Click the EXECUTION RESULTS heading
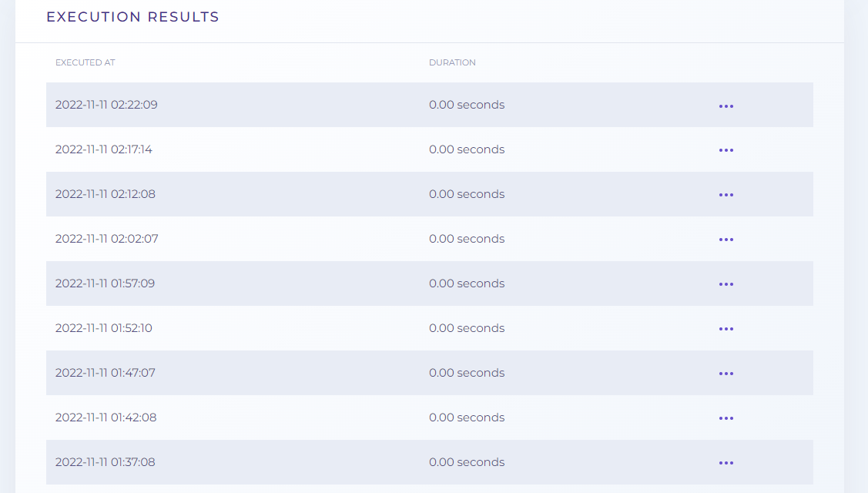 (132, 16)
